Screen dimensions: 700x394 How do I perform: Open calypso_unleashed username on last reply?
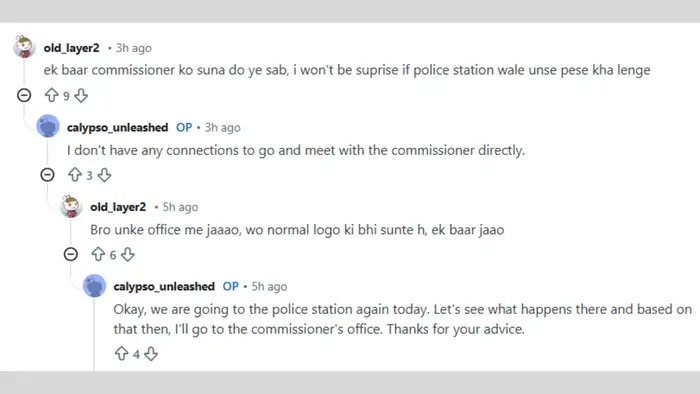pos(164,286)
